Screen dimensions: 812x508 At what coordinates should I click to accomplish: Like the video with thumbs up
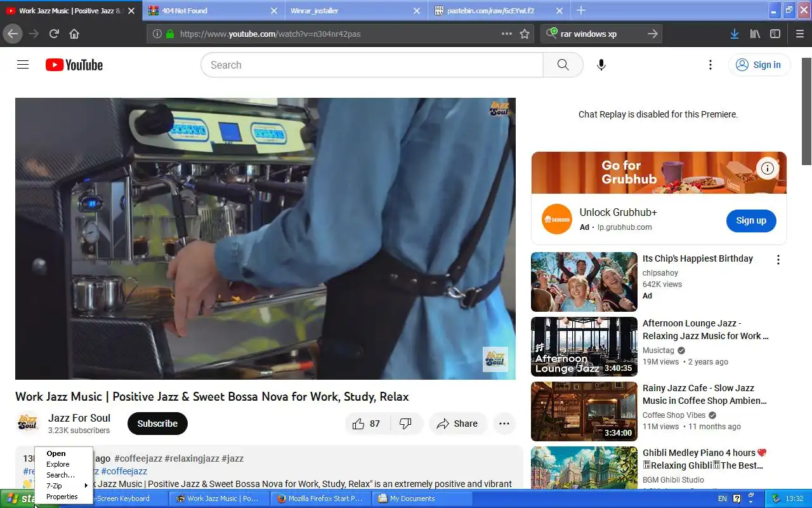tap(366, 424)
